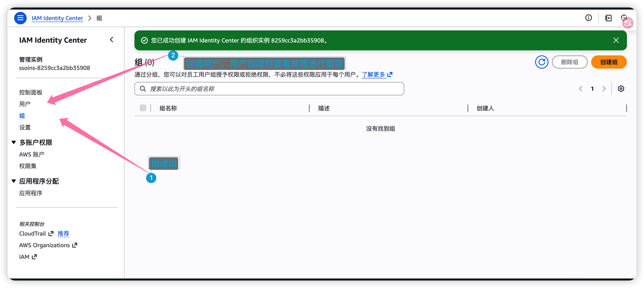Open table preferences gear icon
644x288 pixels.
click(x=621, y=89)
